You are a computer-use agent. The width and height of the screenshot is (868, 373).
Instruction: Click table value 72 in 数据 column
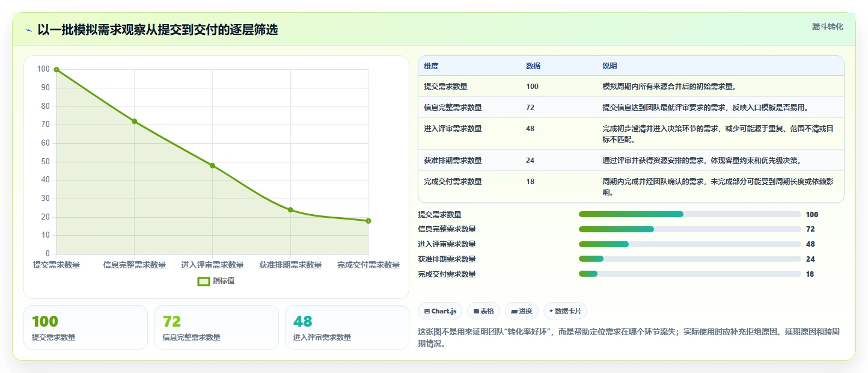coord(530,108)
